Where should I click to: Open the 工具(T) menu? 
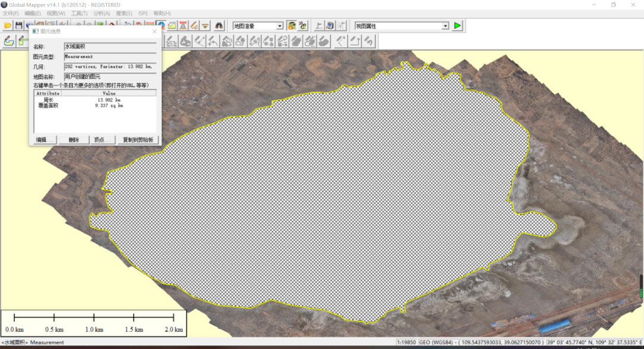(79, 13)
